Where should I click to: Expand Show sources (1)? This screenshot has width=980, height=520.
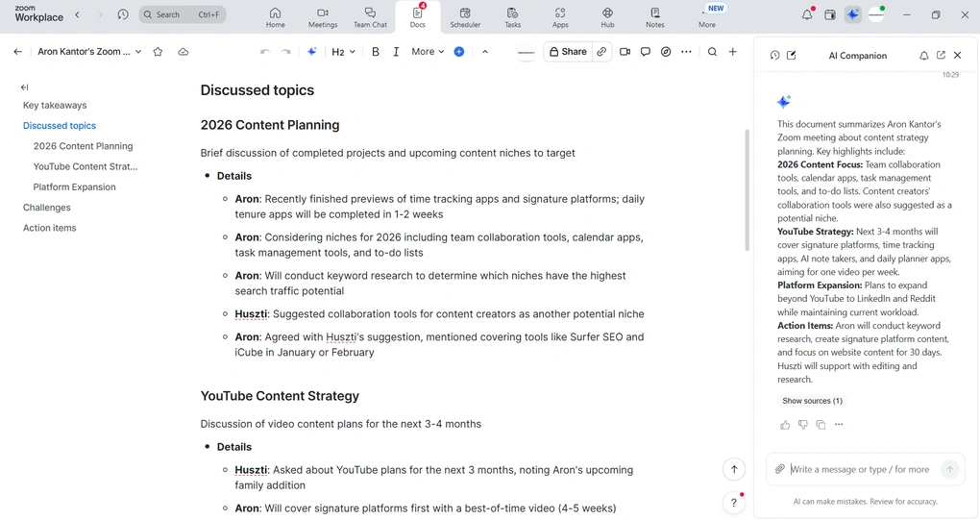[x=813, y=401]
